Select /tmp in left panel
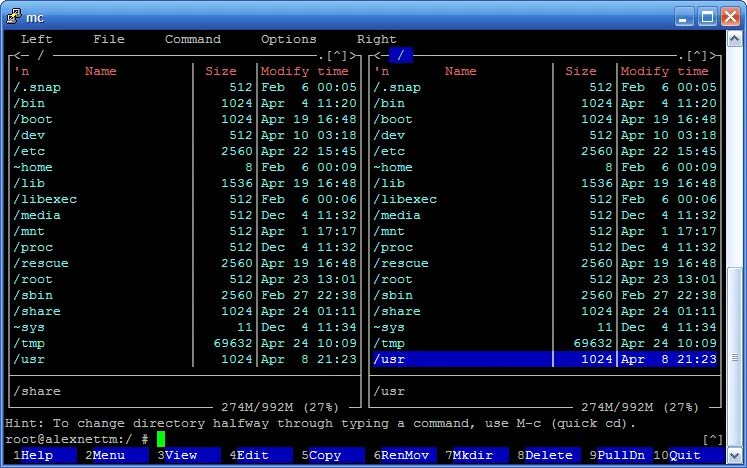Image resolution: width=747 pixels, height=468 pixels. (x=185, y=343)
